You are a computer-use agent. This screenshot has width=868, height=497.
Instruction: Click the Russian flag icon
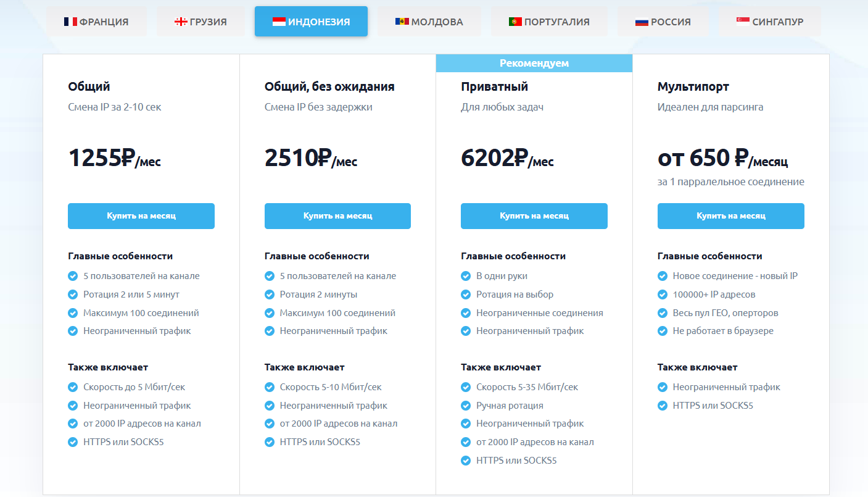642,22
